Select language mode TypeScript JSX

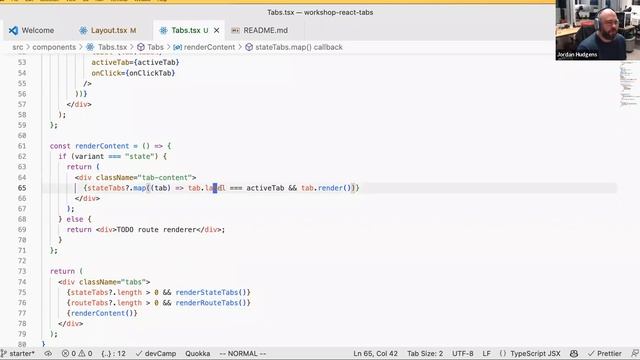[x=535, y=353]
